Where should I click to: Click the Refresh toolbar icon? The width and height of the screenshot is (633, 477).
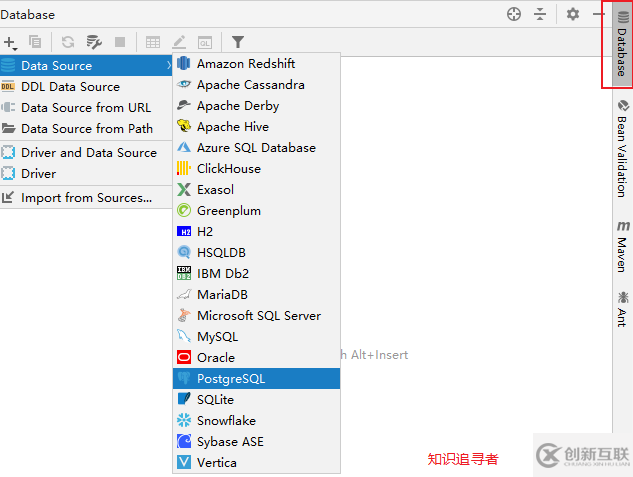[68, 42]
